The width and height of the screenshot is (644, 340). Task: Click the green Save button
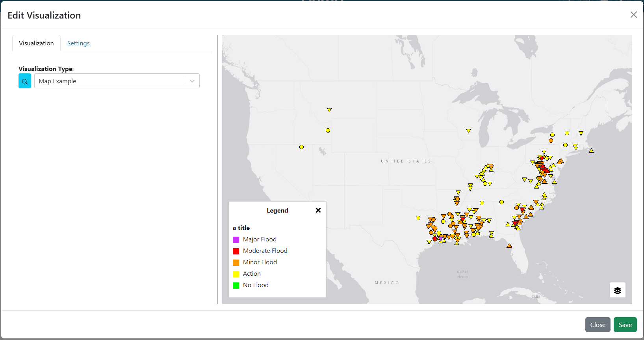click(x=625, y=325)
